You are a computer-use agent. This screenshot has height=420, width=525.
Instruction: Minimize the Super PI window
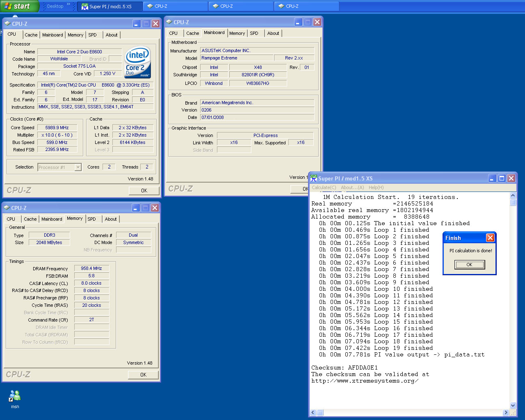tap(493, 178)
